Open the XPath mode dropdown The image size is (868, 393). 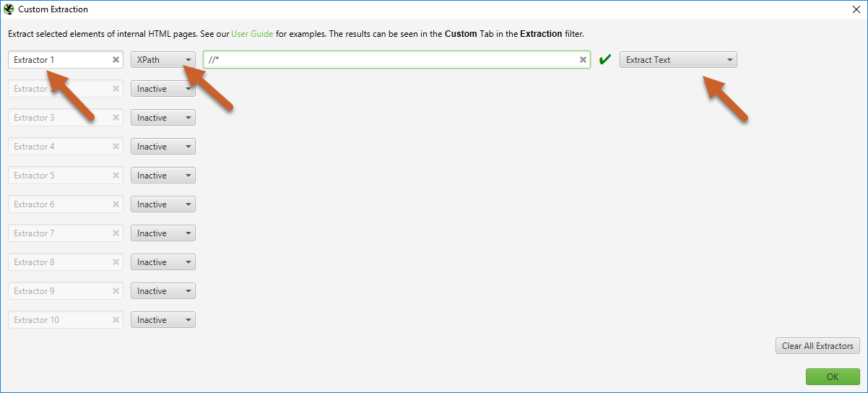(x=163, y=60)
